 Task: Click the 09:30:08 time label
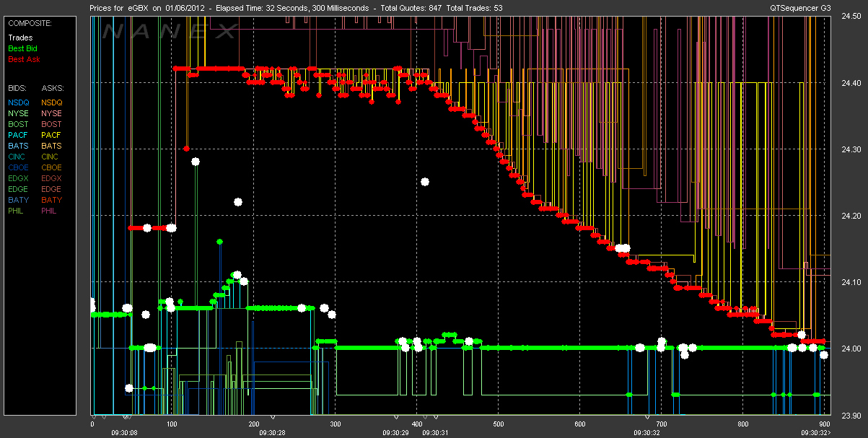click(125, 432)
